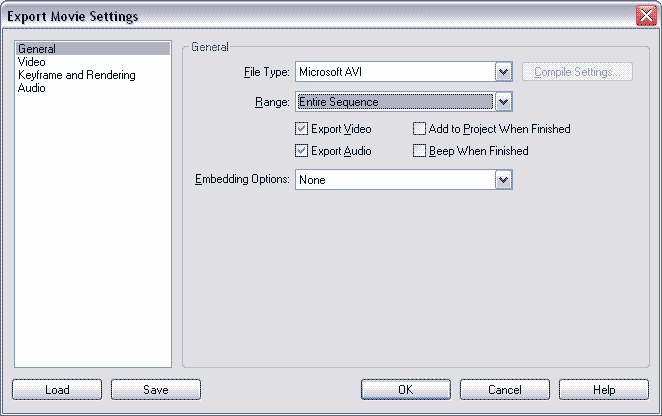Click the Export Movie Settings title bar
Viewport: 662px width, 416px height.
pyautogui.click(x=300, y=16)
